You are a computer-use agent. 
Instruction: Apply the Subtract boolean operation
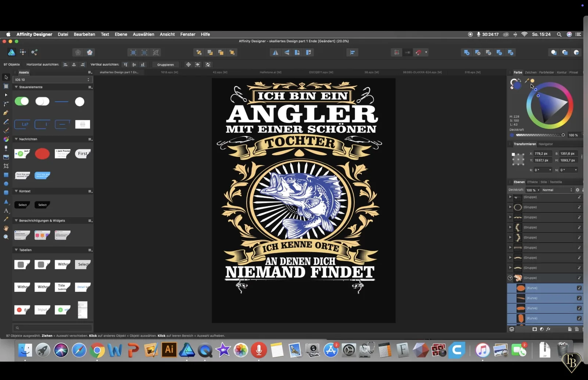coord(478,53)
